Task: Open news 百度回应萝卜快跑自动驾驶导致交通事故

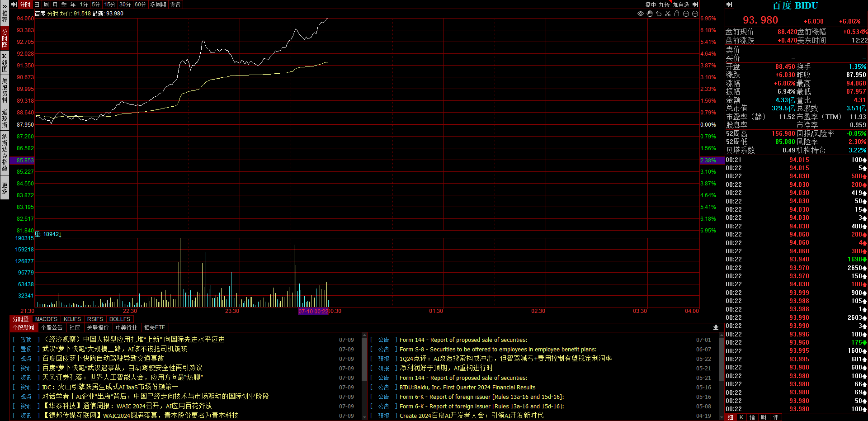Action: 103,359
